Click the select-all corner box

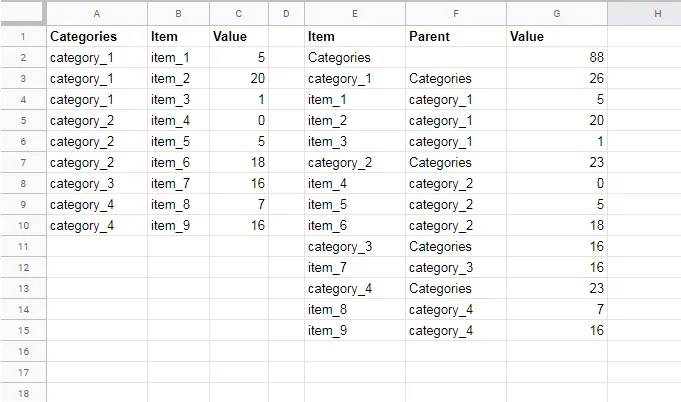22,14
